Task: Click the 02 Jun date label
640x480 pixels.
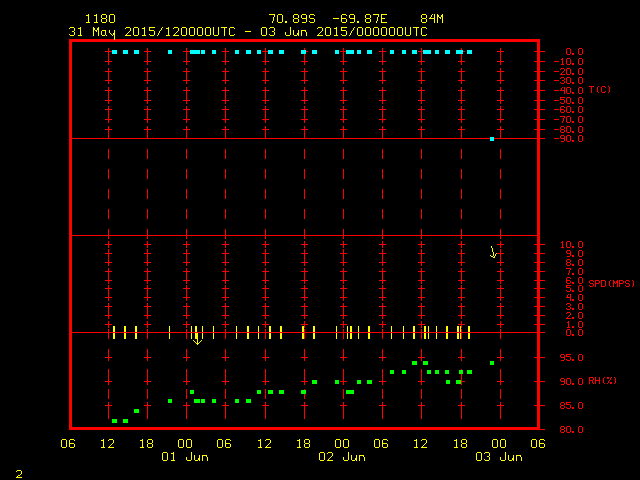Action: [x=341, y=457]
